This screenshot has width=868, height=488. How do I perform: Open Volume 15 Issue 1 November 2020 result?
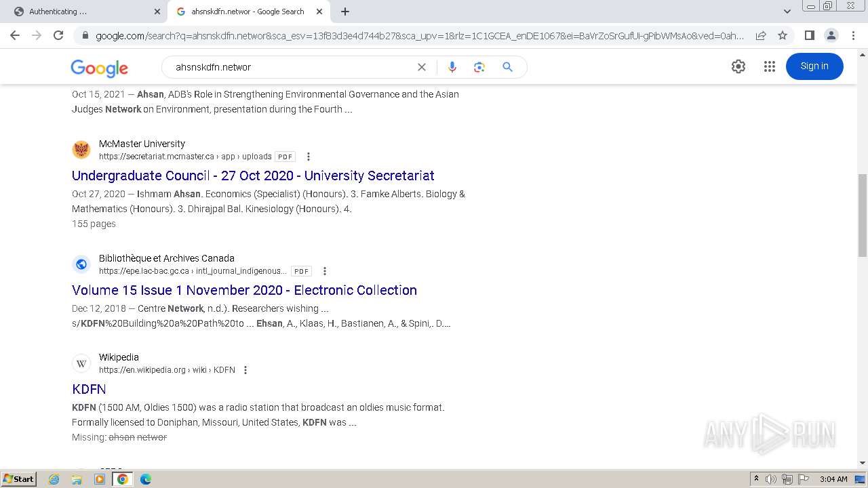click(x=244, y=290)
